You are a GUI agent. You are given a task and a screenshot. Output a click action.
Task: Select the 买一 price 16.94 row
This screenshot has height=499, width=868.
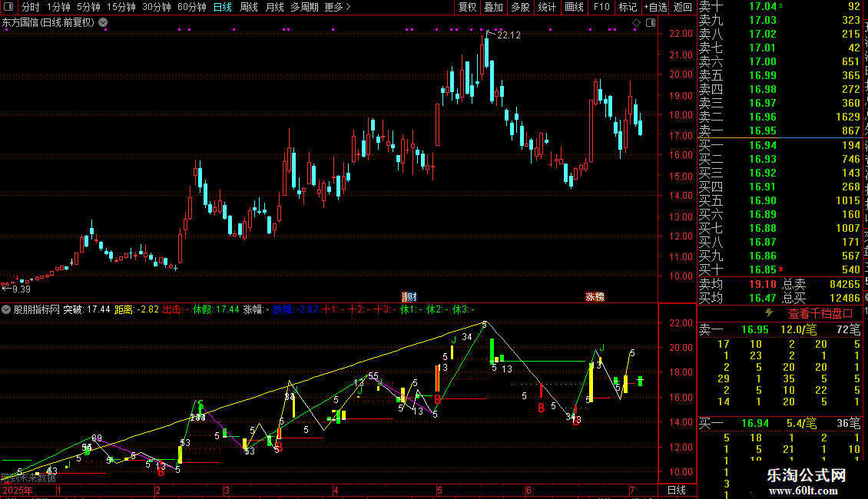[x=780, y=145]
